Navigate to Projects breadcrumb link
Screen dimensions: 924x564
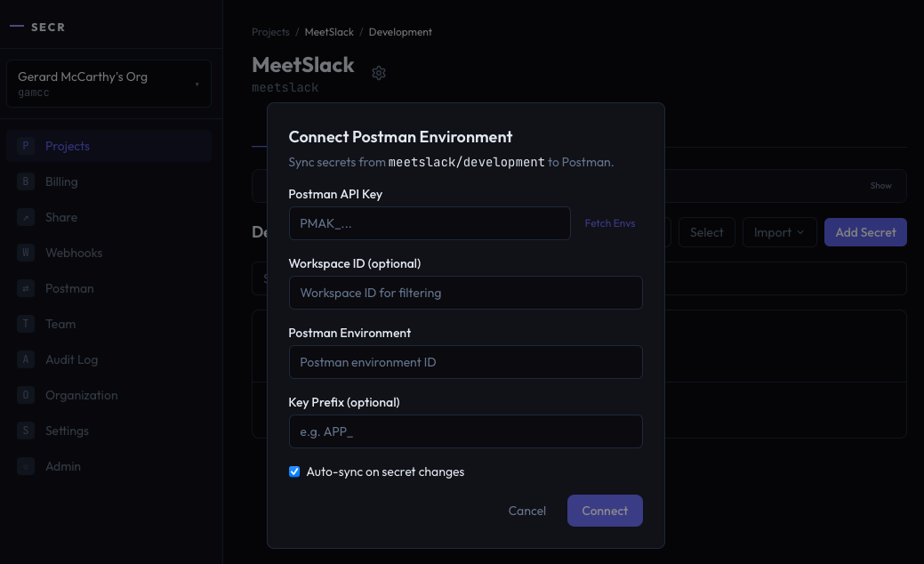coord(270,32)
